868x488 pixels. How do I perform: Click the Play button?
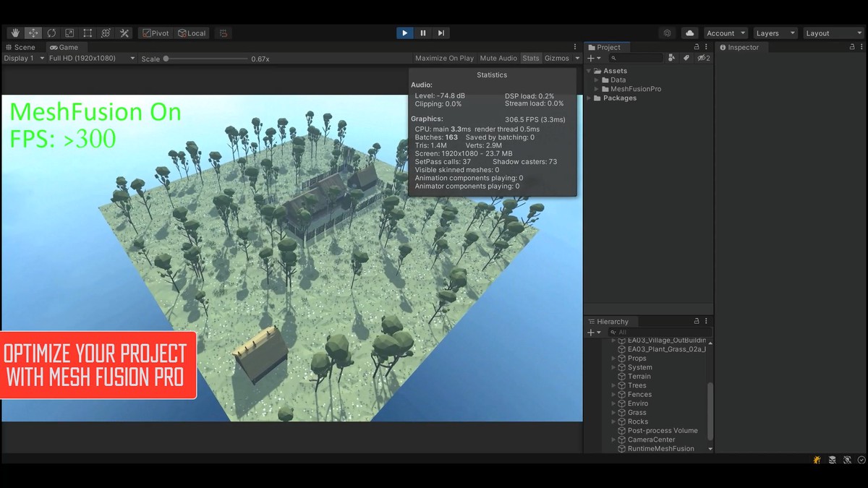(405, 33)
